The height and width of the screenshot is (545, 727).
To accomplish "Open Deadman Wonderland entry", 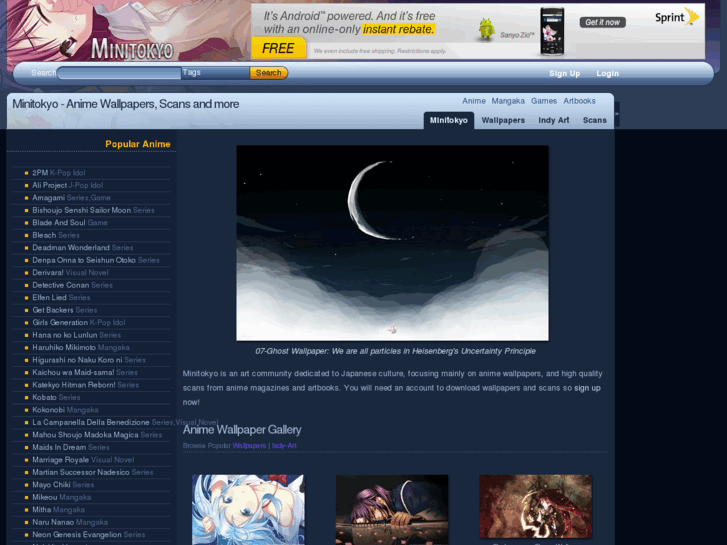I will click(71, 248).
